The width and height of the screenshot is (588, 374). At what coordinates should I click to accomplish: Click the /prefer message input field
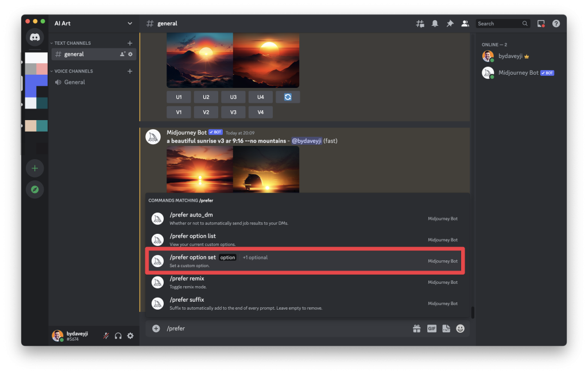click(x=287, y=329)
